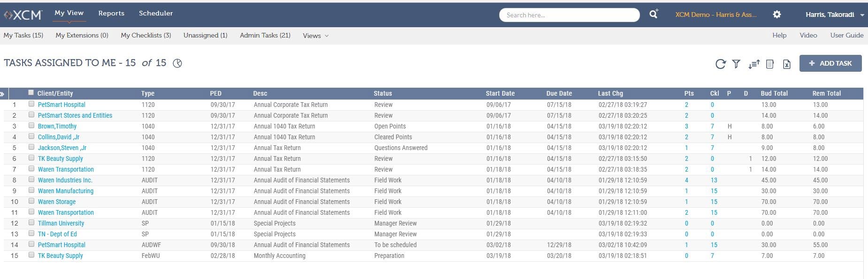Click into the Search here field
Screen dimensions: 868x279
(x=569, y=15)
